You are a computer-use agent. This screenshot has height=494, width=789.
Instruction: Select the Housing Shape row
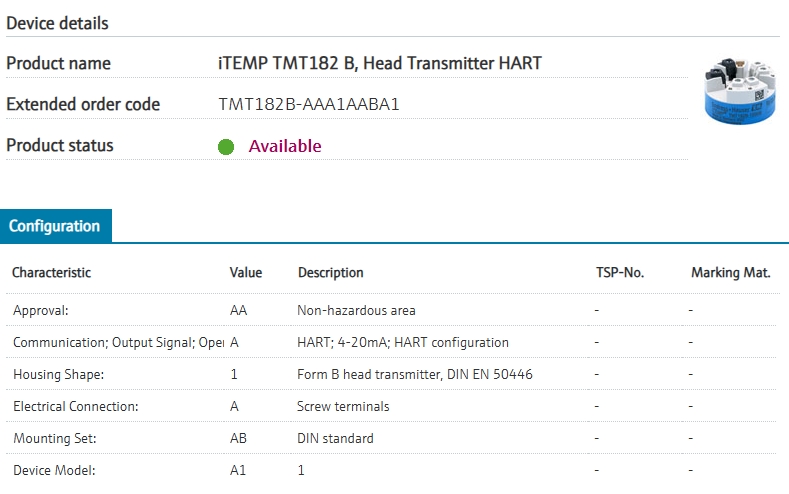click(x=391, y=374)
